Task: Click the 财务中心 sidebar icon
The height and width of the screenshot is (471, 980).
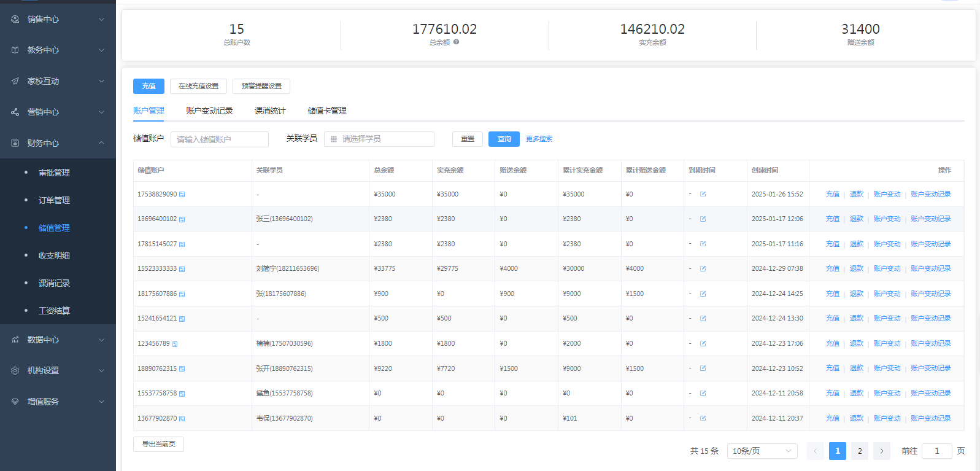Action: click(x=15, y=143)
